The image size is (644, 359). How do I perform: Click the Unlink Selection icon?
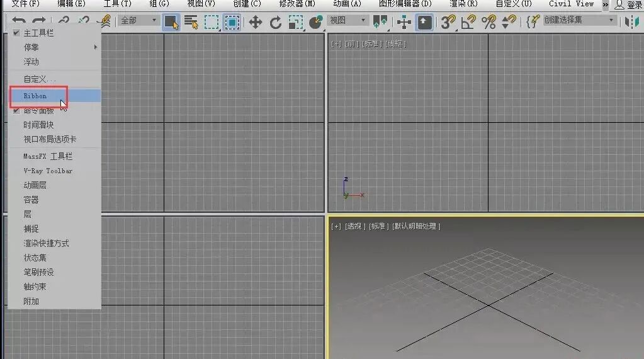(84, 21)
